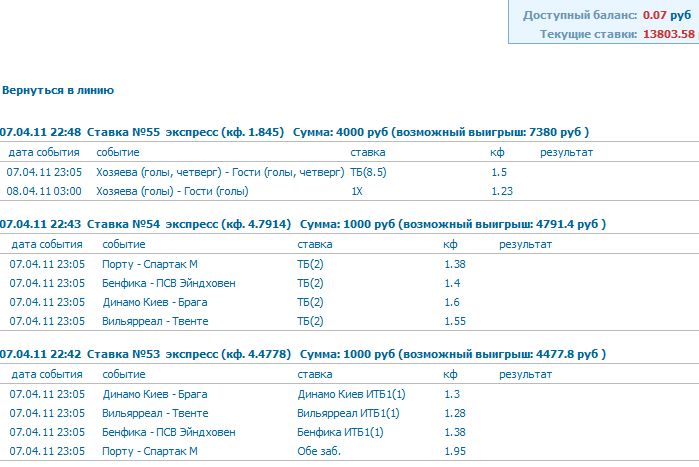Select Порту - Спартак М in bet №53

pyautogui.click(x=150, y=452)
